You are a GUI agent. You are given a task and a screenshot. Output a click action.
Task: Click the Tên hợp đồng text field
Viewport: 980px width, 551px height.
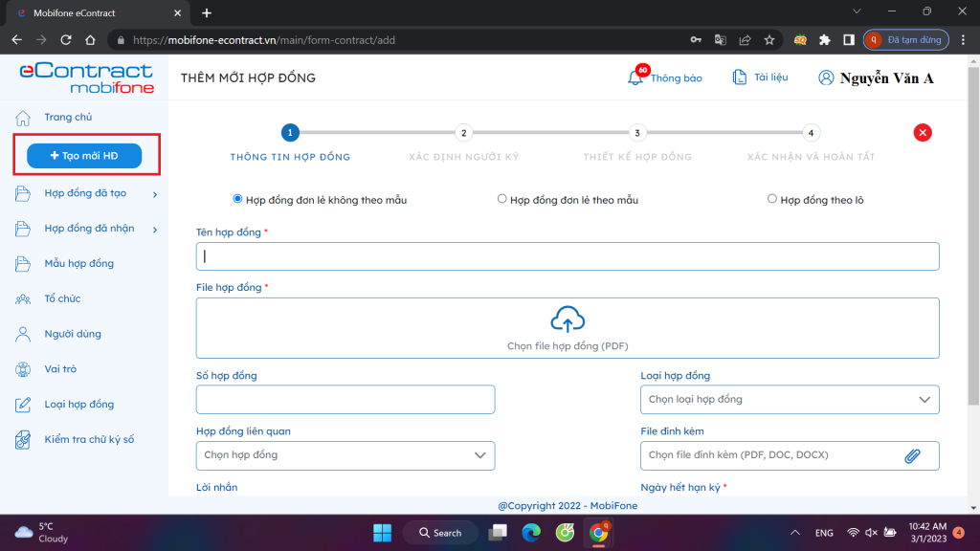[x=568, y=256]
